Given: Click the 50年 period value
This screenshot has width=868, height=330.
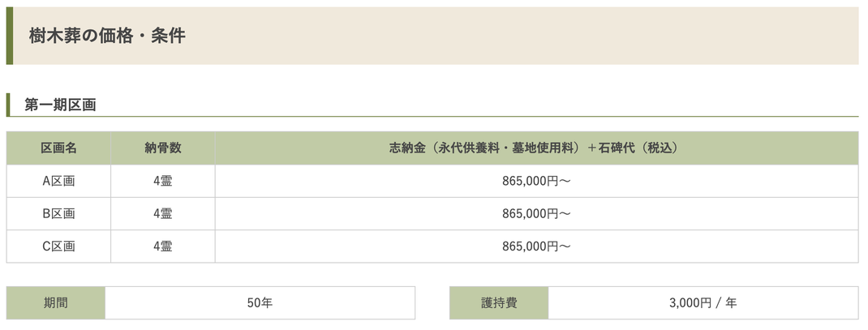Looking at the screenshot, I should coord(260,303).
